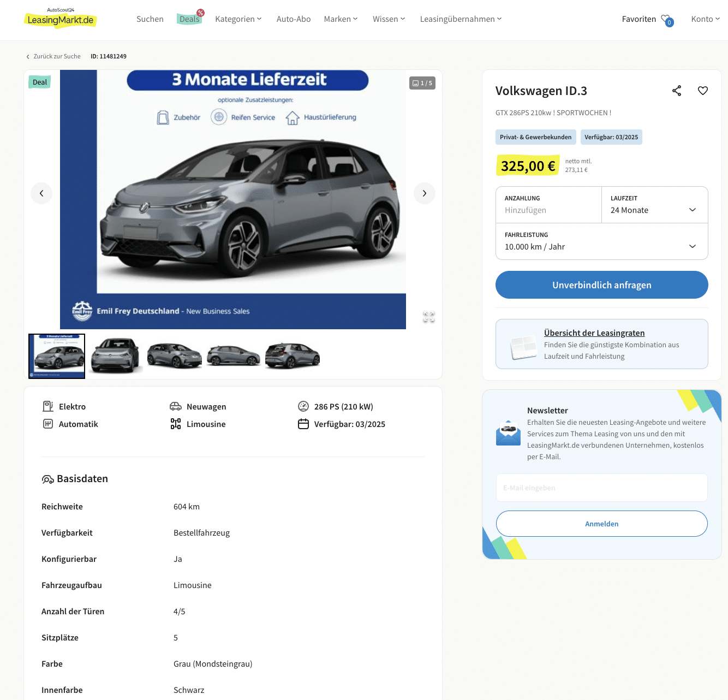Viewport: 728px width, 700px height.
Task: Click Privat- & Gewerbekunden tag
Action: [x=536, y=137]
